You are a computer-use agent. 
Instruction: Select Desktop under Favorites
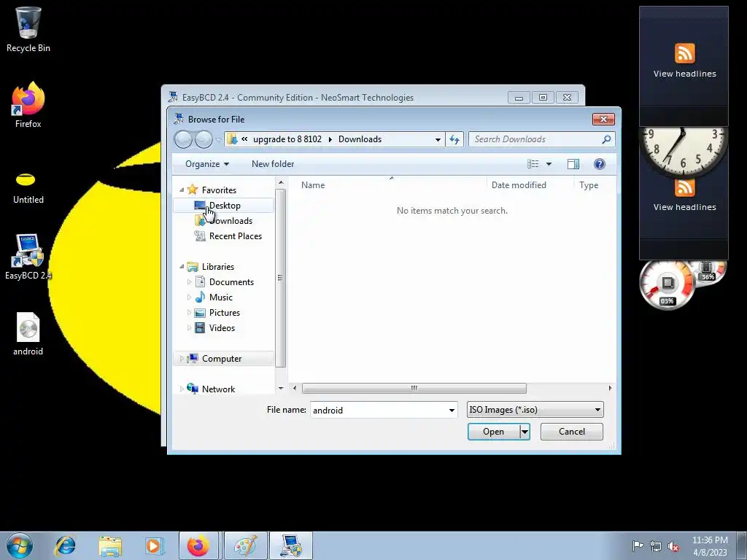225,206
